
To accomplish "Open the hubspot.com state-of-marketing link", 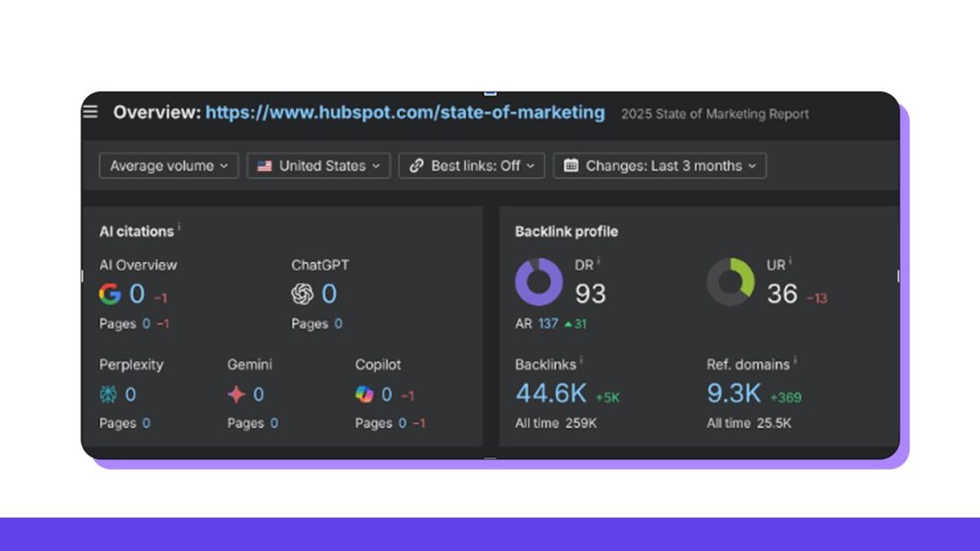I will 403,112.
